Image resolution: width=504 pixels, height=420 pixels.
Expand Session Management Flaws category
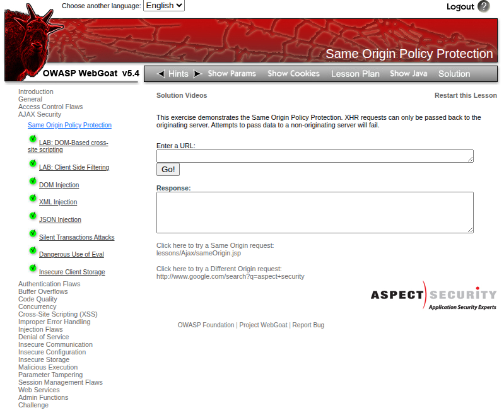(x=61, y=382)
